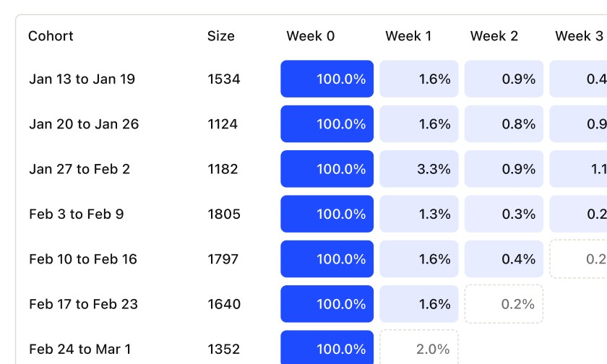Open the Feb 24 to Mar 1 cohort
Screen dimensions: 607x364
click(79, 350)
